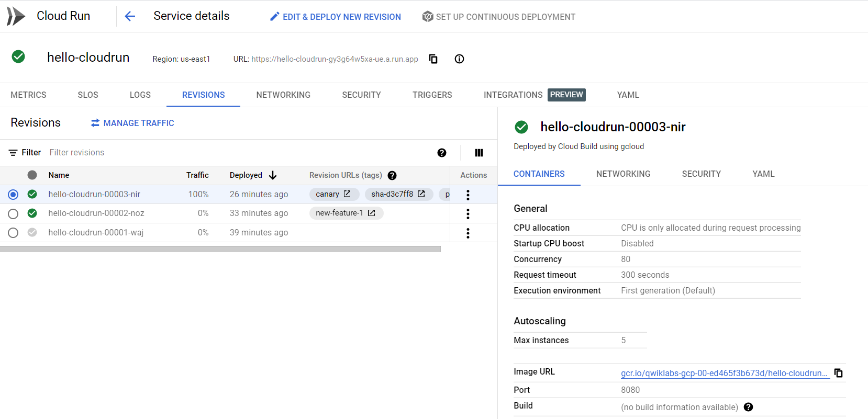Open the column display options icon
Image resolution: width=868 pixels, height=419 pixels.
pyautogui.click(x=479, y=153)
